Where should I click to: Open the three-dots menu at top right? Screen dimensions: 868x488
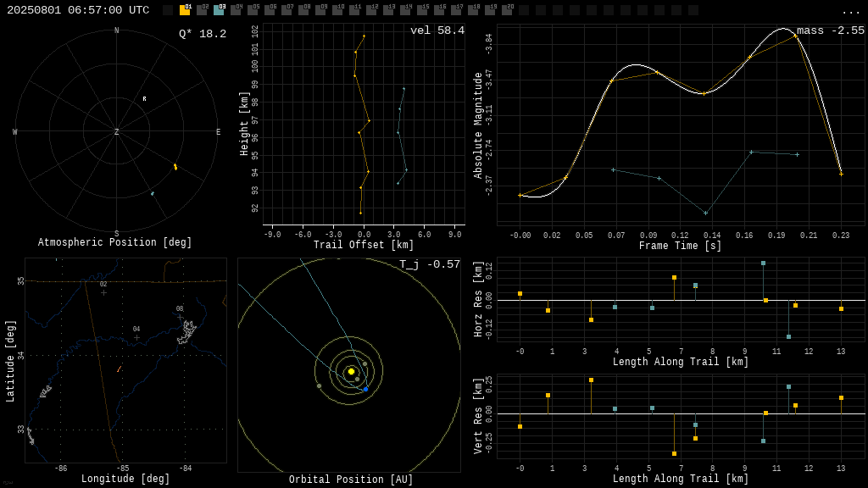850,12
